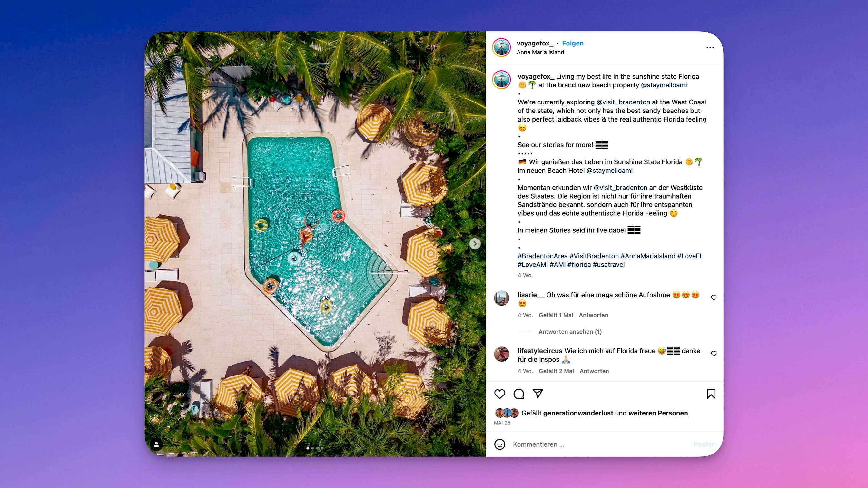868x488 pixels.
Task: Expand Antworten ansehen (1) replies
Action: 570,332
